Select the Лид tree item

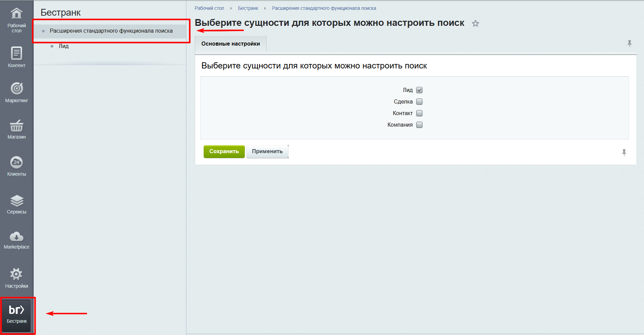(64, 46)
